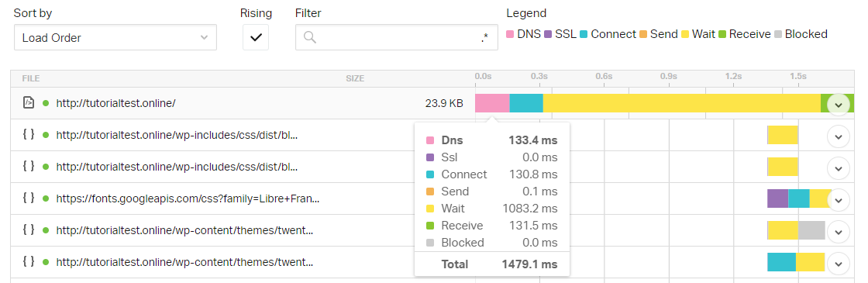Open the http://tutorialtest.online/ URL link
Screen dimensions: 868x283
click(x=115, y=103)
